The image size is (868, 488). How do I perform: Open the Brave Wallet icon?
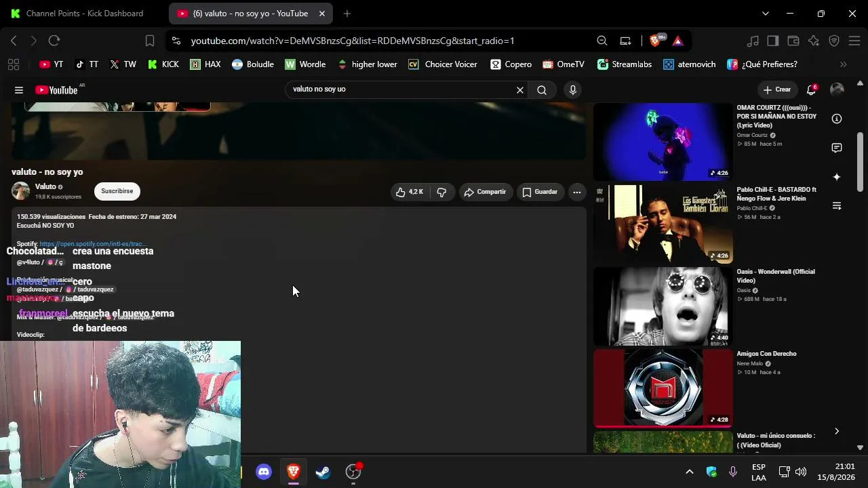coord(793,41)
